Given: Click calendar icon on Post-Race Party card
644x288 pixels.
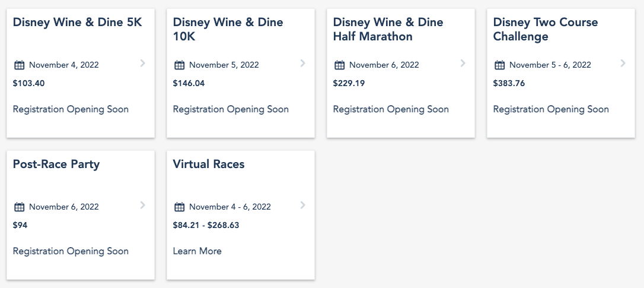Looking at the screenshot, I should click(x=19, y=207).
